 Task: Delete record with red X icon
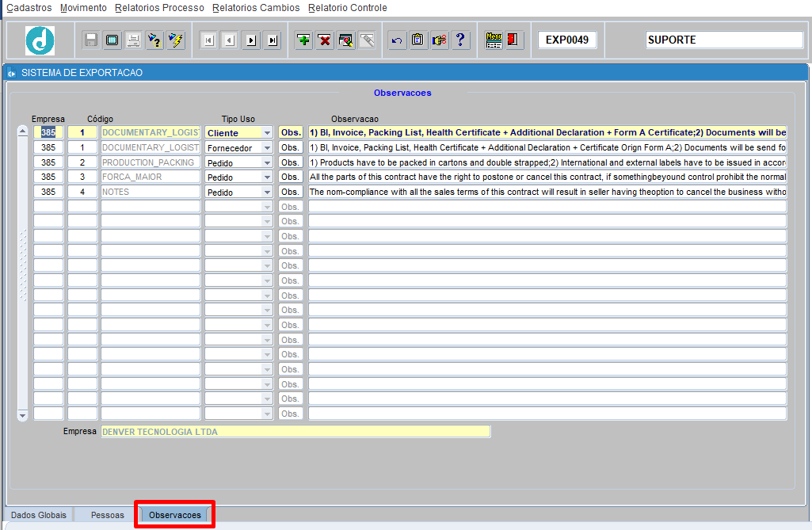tap(325, 40)
